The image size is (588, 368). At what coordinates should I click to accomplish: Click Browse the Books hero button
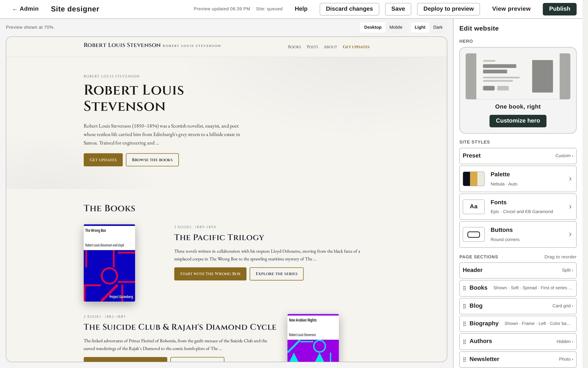tap(152, 160)
